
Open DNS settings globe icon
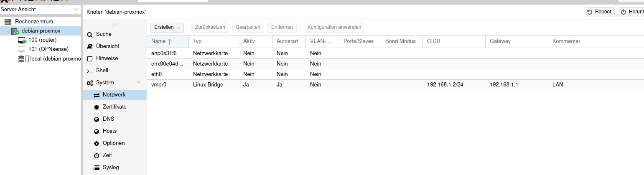click(x=97, y=119)
